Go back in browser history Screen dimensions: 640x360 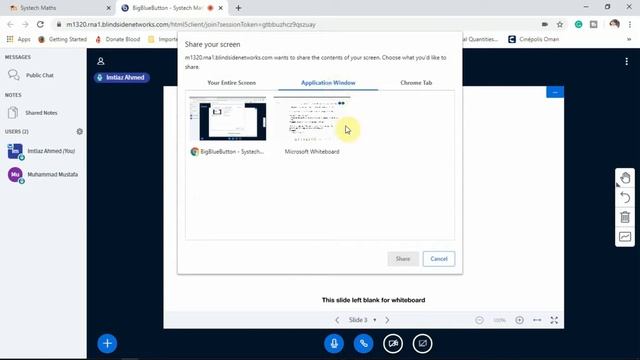pos(10,24)
